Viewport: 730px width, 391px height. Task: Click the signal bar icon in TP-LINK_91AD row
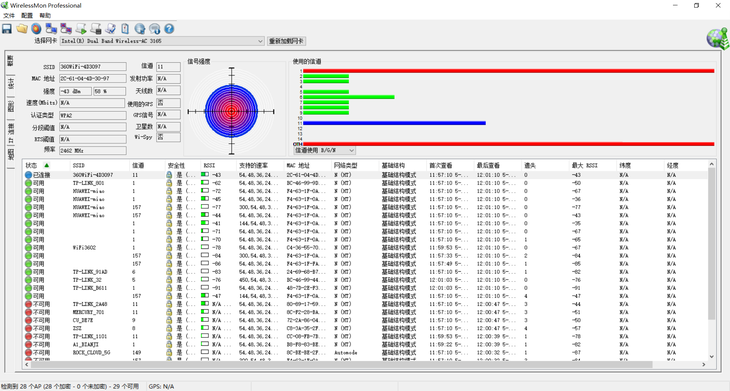(205, 271)
